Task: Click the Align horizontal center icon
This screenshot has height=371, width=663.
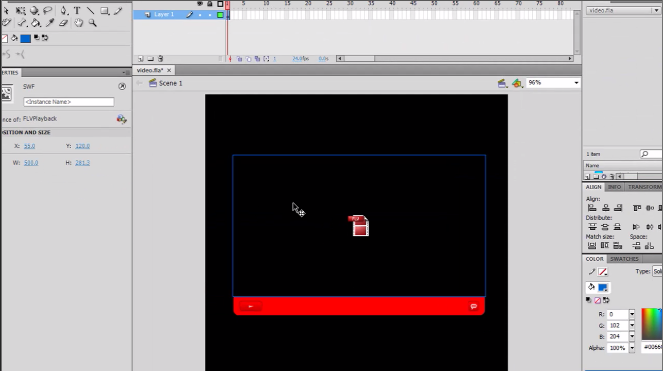Action: (x=605, y=208)
